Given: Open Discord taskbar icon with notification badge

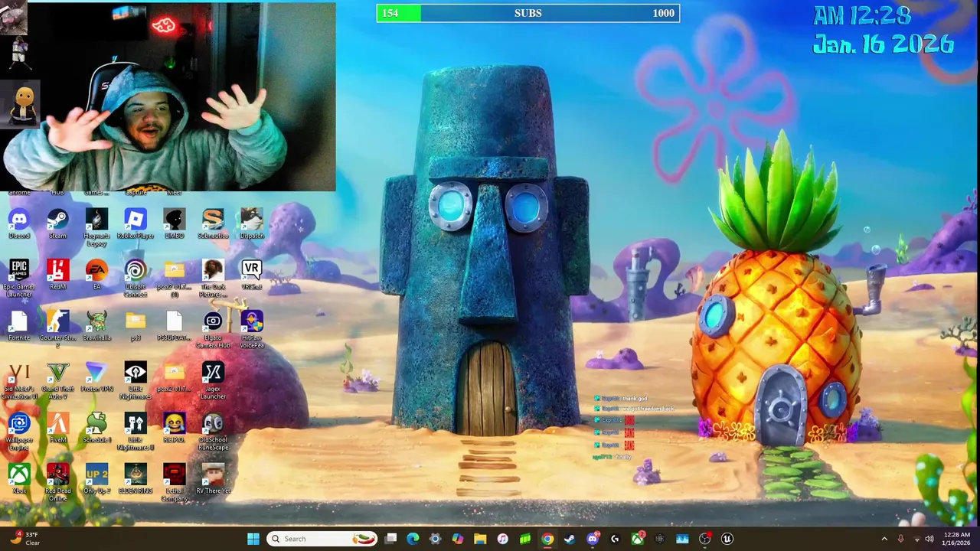Looking at the screenshot, I should (592, 539).
